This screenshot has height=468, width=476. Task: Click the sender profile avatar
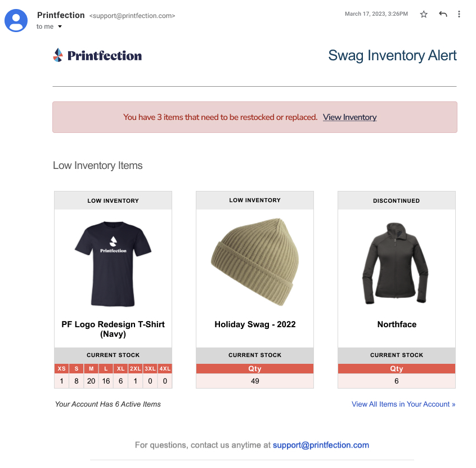pos(17,20)
